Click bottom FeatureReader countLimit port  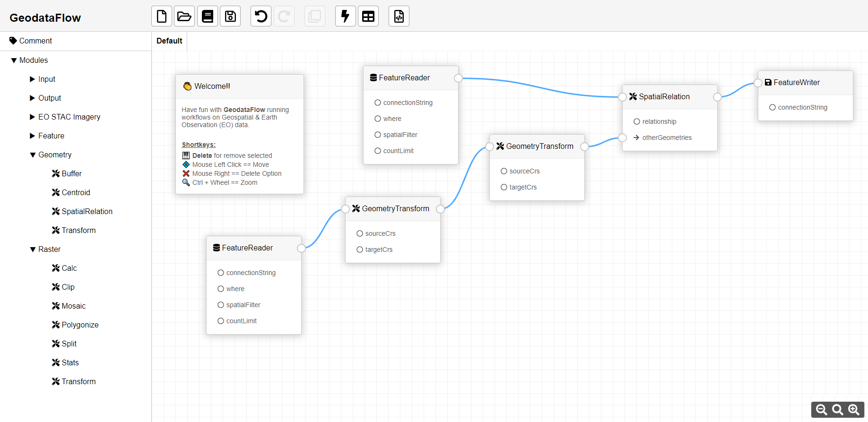click(x=221, y=321)
